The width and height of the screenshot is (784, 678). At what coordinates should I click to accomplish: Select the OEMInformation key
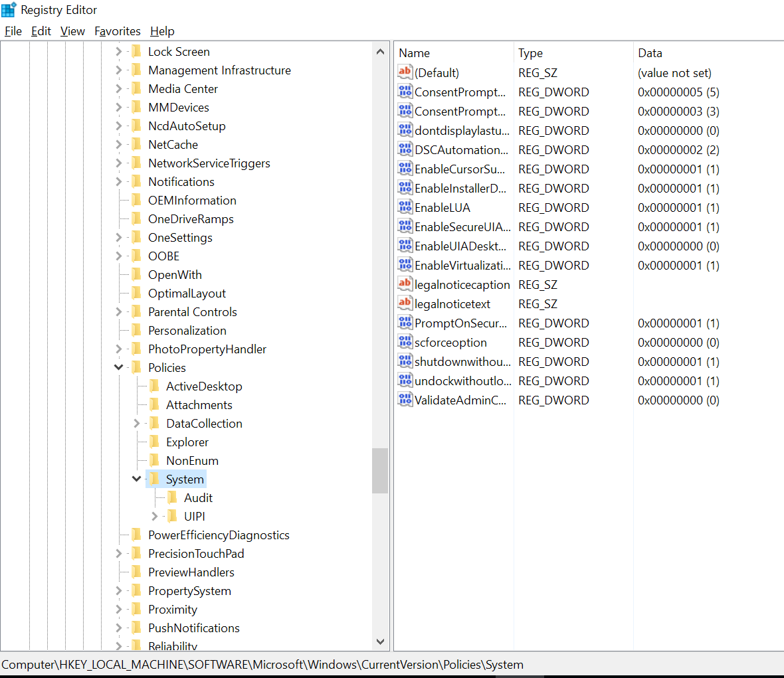(192, 201)
